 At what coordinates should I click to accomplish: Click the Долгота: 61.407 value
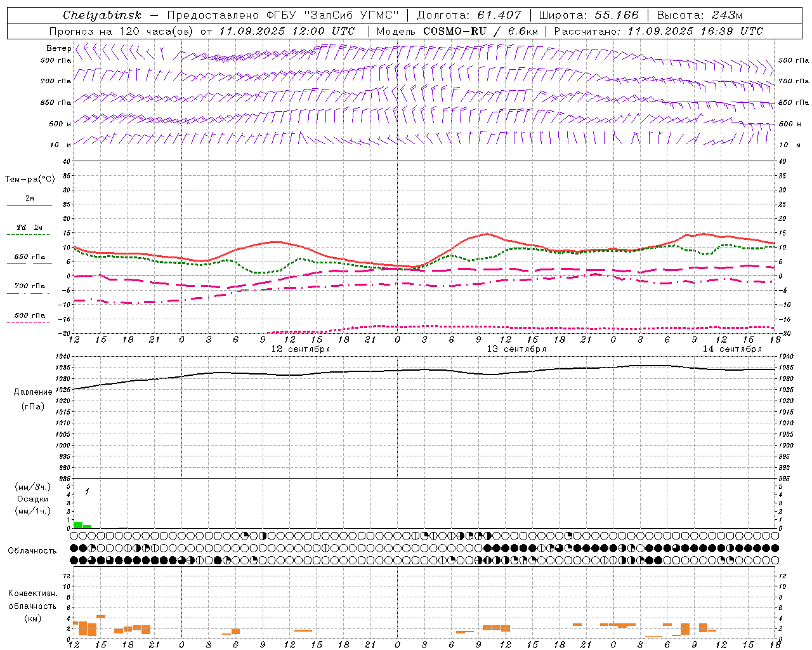tap(469, 15)
